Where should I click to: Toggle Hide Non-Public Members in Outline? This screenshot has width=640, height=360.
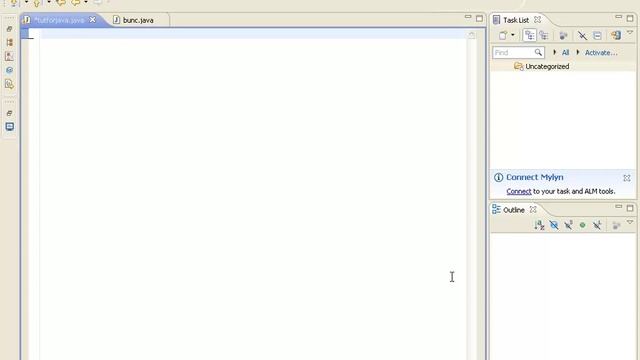pyautogui.click(x=582, y=225)
